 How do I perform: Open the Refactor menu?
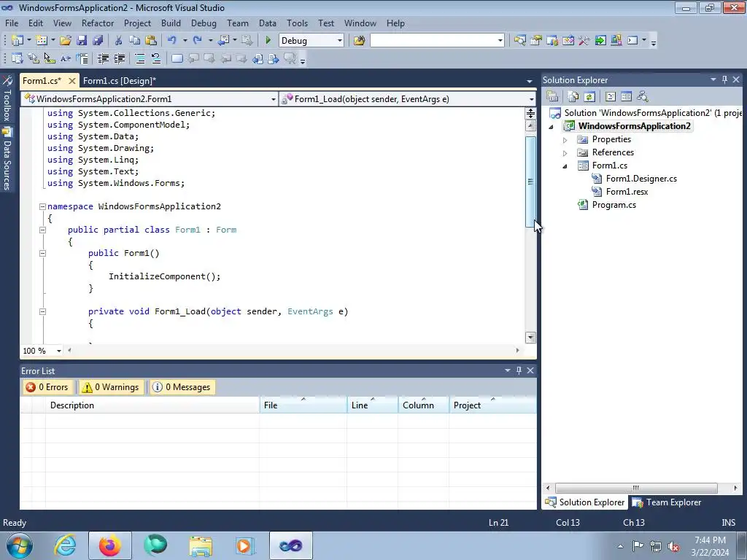(x=98, y=23)
